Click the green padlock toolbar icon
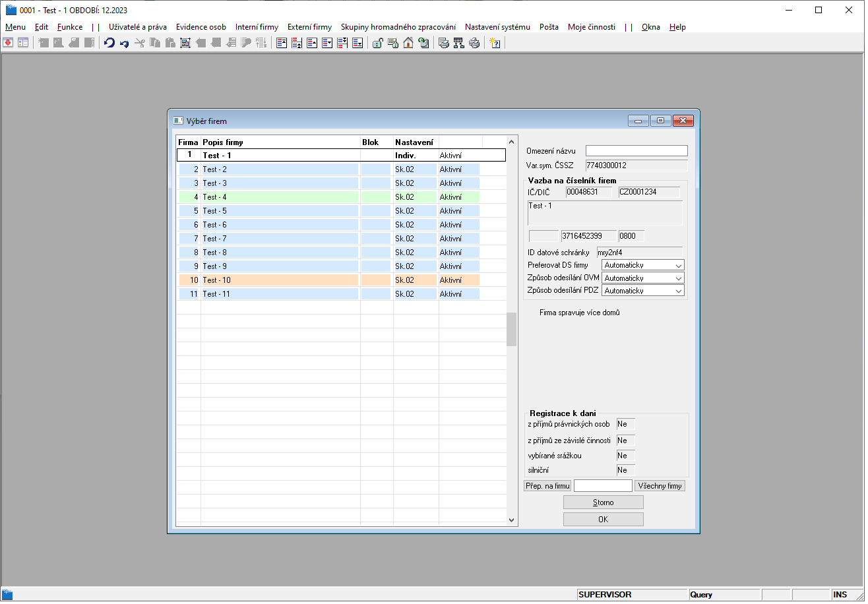This screenshot has height=604, width=868. pyautogui.click(x=377, y=43)
